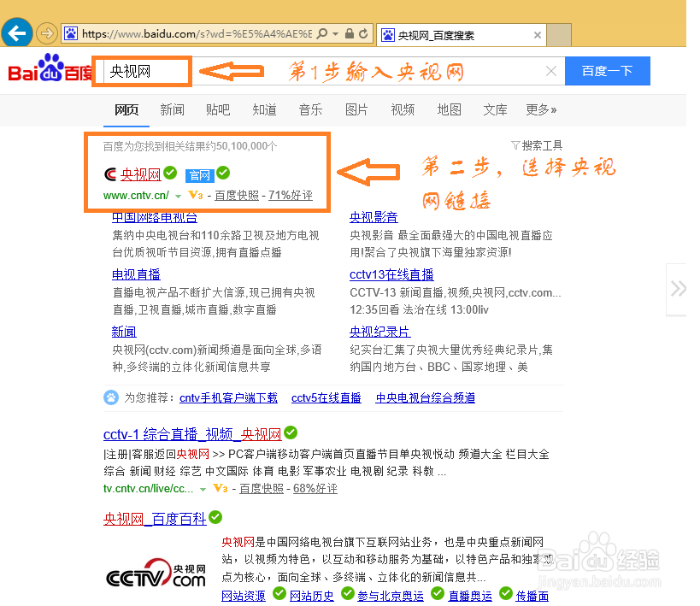This screenshot has width=700, height=606.
Task: Click the Baidu paw favicon in address bar
Action: (71, 33)
